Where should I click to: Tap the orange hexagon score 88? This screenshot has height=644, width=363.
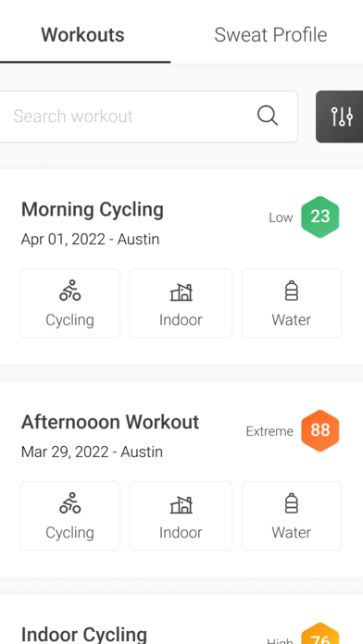click(320, 430)
